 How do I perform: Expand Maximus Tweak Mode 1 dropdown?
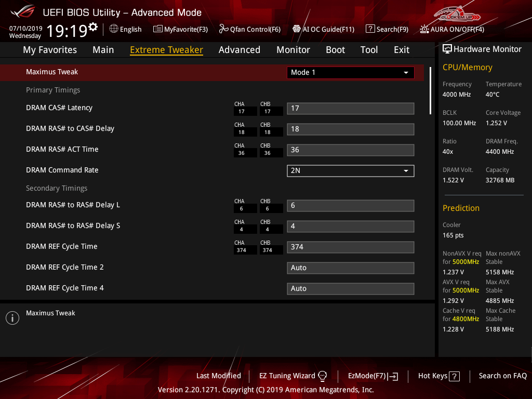pos(350,73)
